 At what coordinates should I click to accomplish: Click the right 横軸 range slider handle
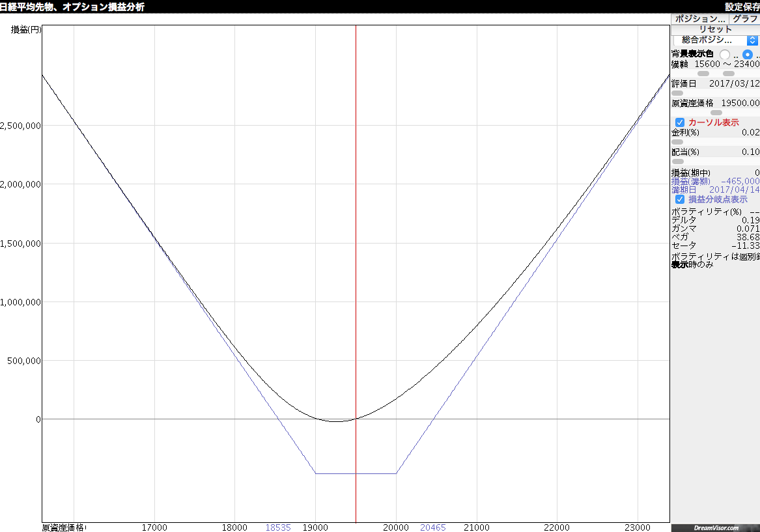729,74
